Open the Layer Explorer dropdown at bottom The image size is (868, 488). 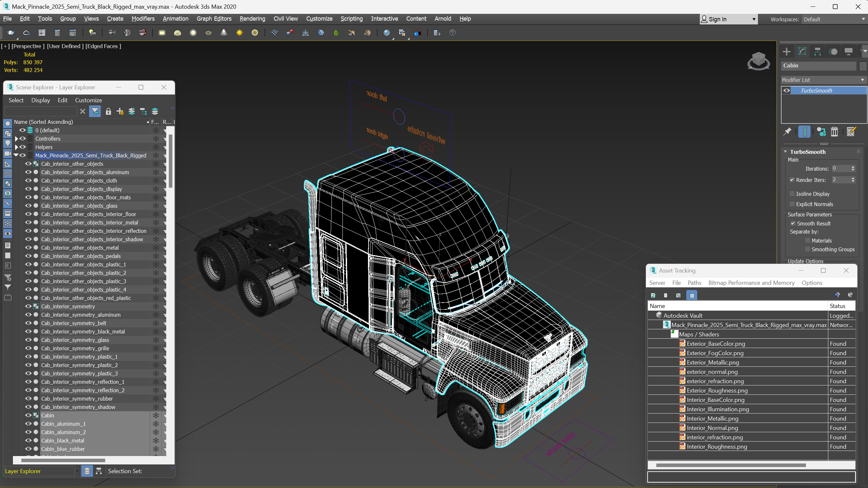click(x=77, y=471)
